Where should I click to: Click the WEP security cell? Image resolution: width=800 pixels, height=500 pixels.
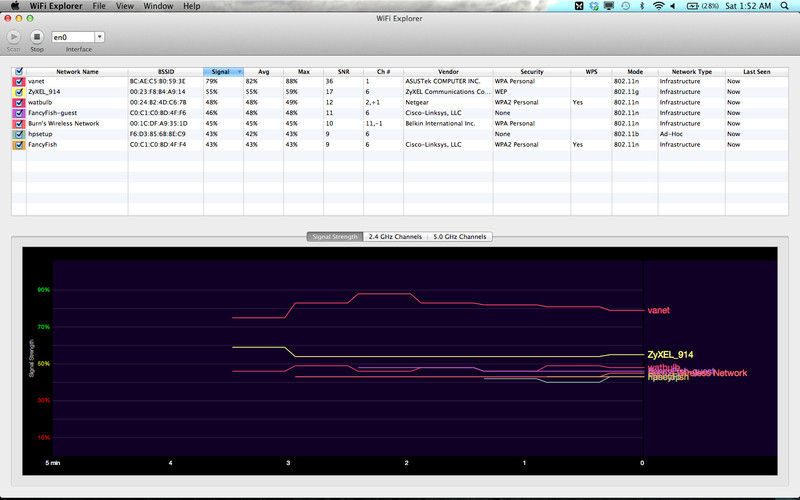[532, 92]
